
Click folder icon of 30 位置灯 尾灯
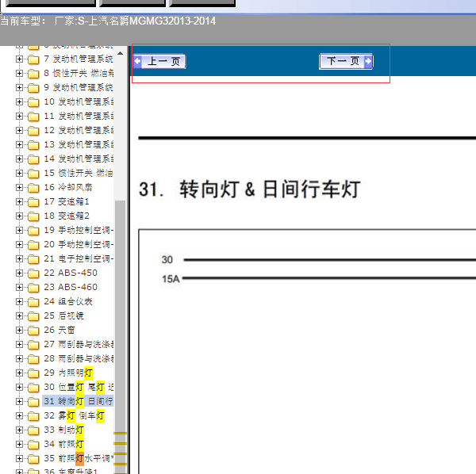pos(33,388)
